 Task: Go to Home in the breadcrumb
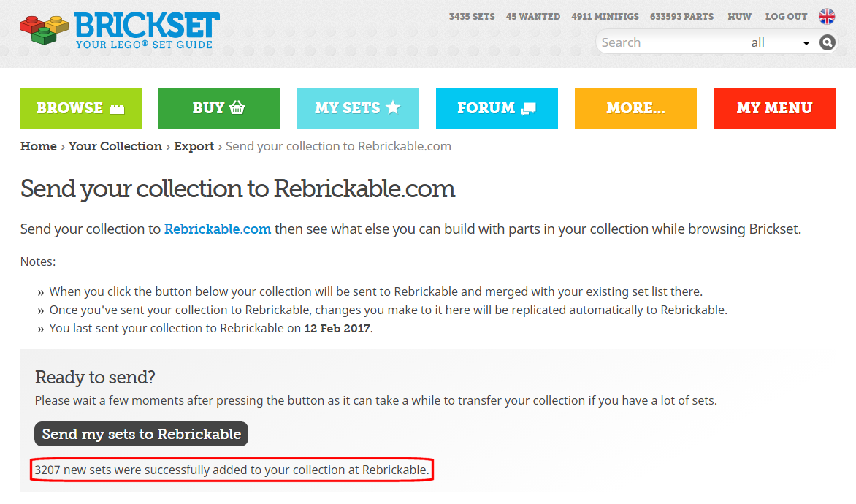tap(38, 146)
